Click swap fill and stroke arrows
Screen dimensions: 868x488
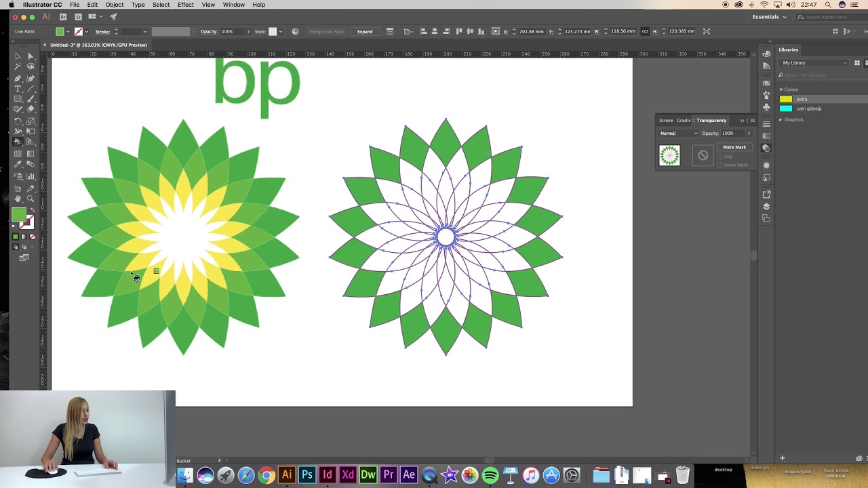click(x=33, y=209)
